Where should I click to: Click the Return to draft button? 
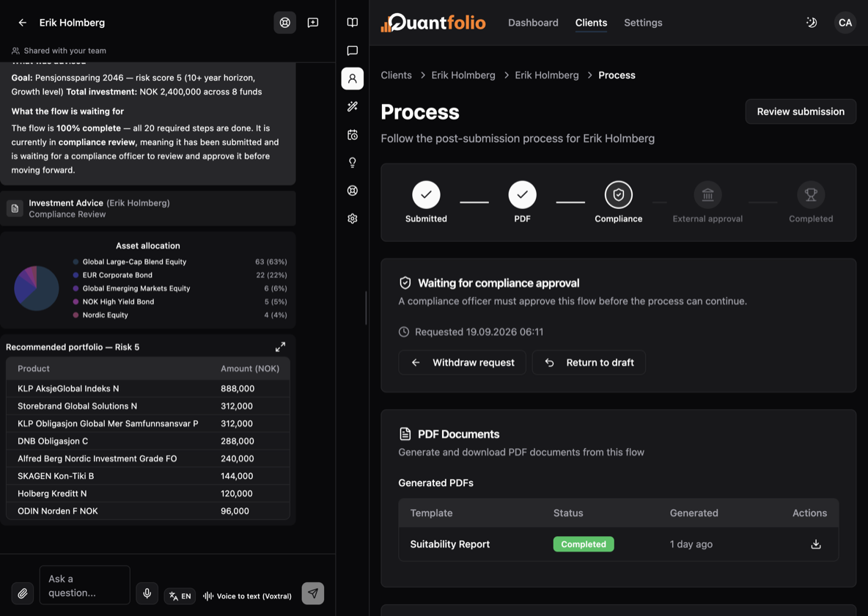[x=589, y=362]
